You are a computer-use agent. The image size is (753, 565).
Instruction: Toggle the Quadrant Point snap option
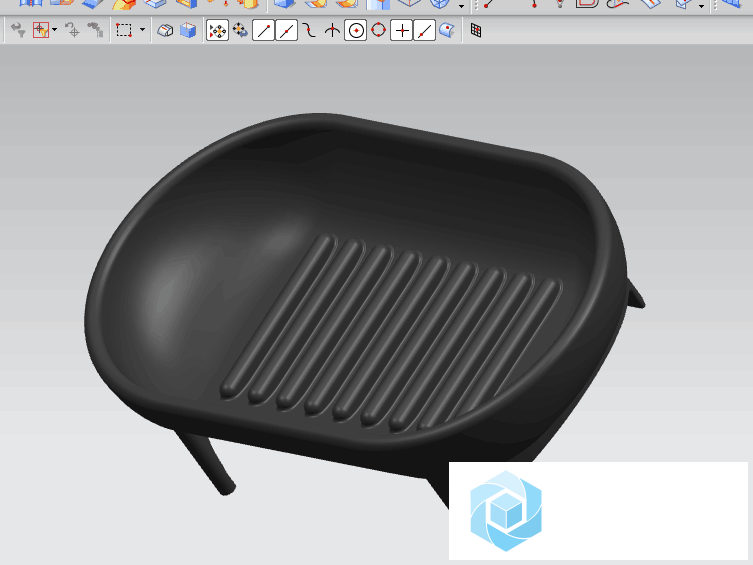(378, 31)
